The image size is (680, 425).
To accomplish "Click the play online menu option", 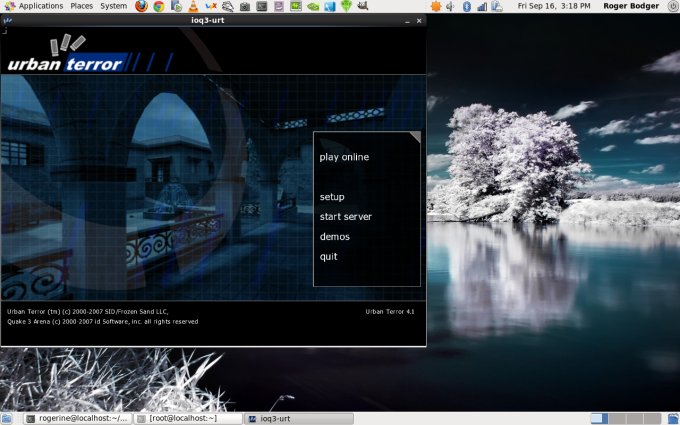I will tap(344, 157).
